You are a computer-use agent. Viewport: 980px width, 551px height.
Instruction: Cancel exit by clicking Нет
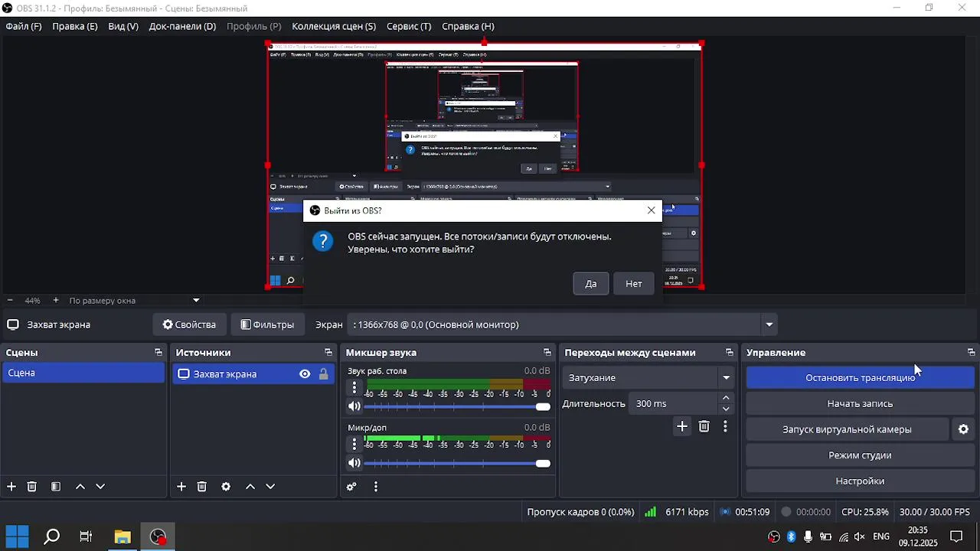[x=634, y=284]
